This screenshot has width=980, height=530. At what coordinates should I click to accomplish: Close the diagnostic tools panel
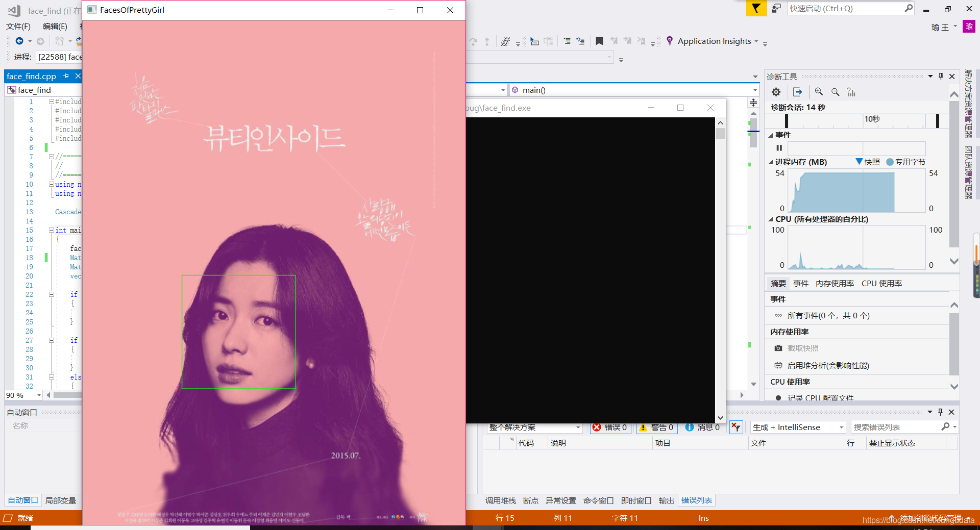(952, 76)
